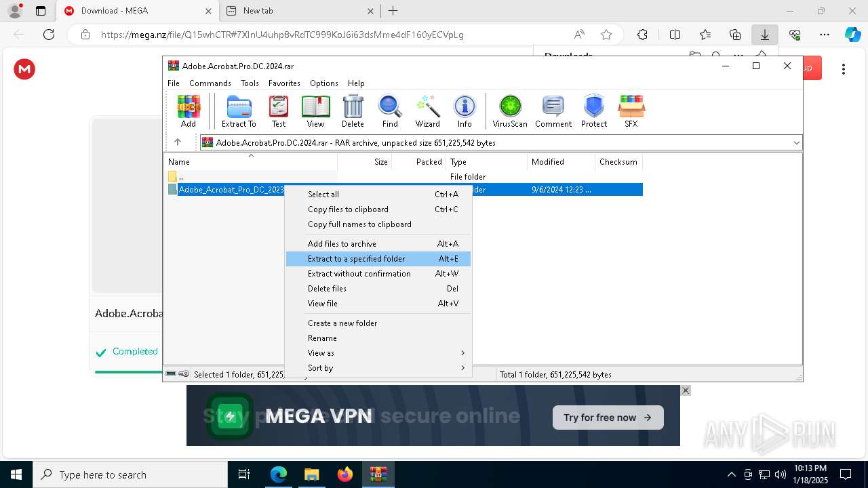Click the Windows search box
868x488 pixels.
coord(130,474)
